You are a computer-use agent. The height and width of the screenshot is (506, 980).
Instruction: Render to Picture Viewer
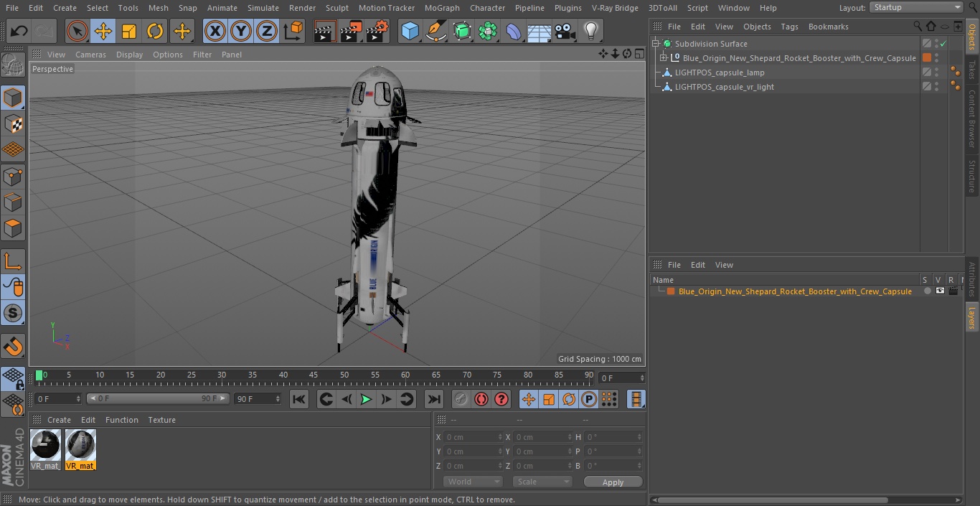click(x=351, y=31)
